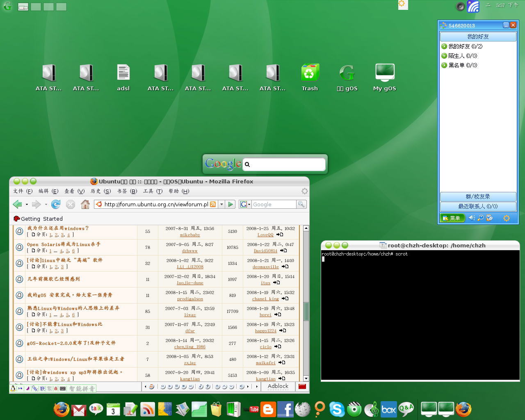
Task: Click 最近联系人 (0/0) button in QQ
Action: coord(478,206)
